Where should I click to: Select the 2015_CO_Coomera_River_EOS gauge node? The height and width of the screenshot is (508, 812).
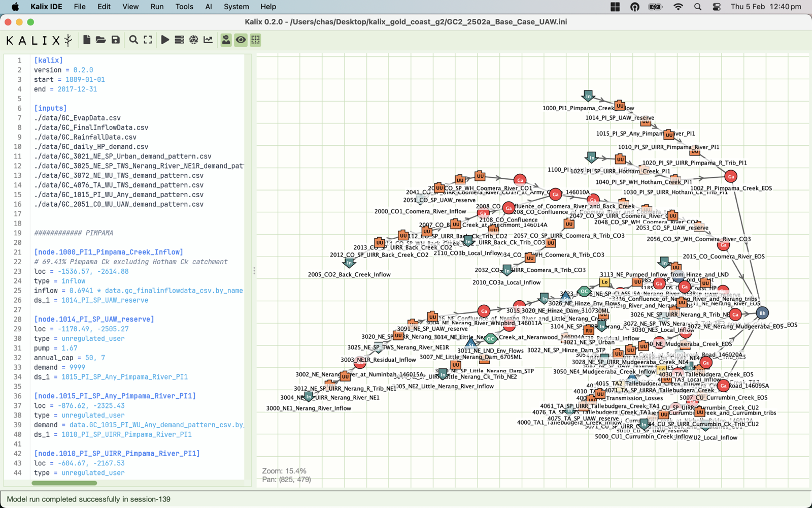click(x=724, y=245)
